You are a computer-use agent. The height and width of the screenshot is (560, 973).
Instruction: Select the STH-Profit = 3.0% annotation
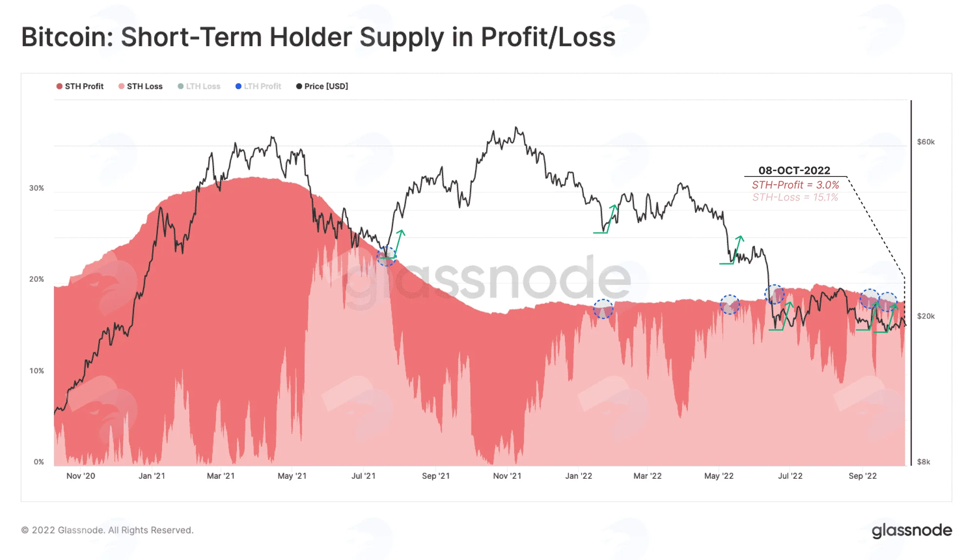(795, 185)
